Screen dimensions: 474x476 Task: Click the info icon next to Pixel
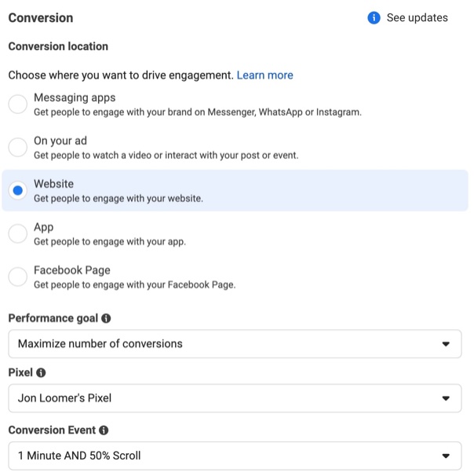coord(41,372)
